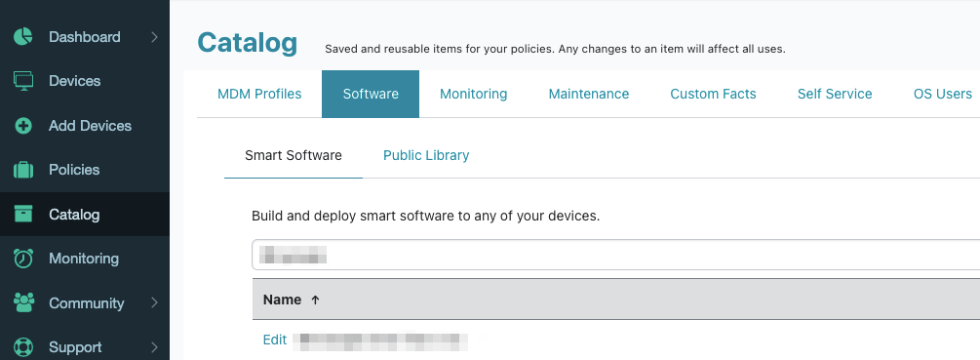Open the Self Service tab
The width and height of the screenshot is (980, 360).
[835, 94]
